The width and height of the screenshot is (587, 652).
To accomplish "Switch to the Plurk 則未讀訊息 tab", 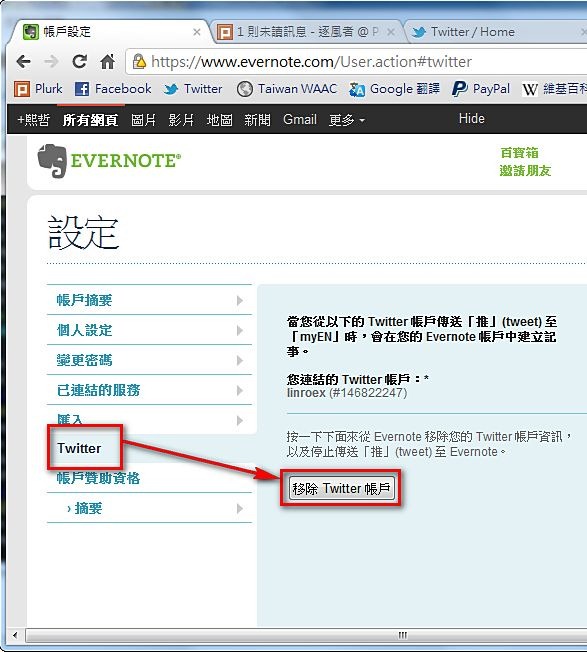I will click(306, 32).
